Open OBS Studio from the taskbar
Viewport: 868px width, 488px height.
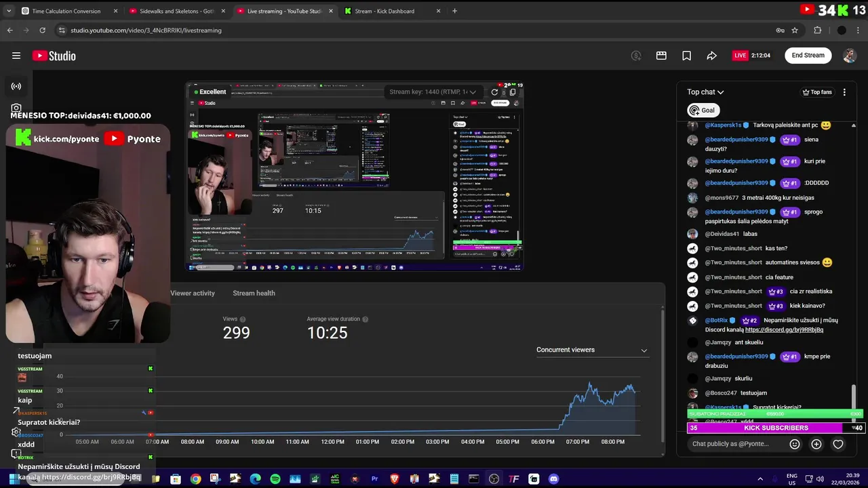(x=494, y=479)
